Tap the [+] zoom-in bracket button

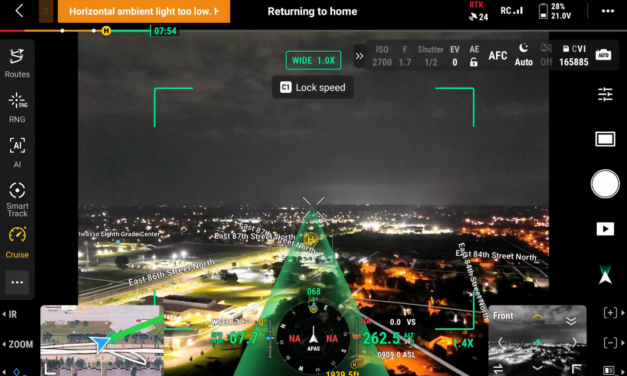pyautogui.click(x=610, y=313)
